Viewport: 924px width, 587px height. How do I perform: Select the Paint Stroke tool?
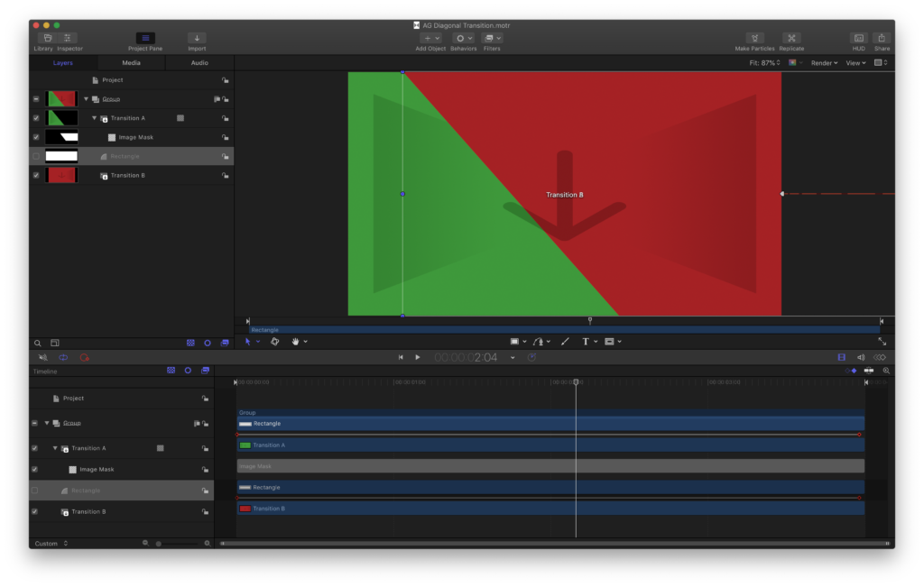[x=565, y=342]
